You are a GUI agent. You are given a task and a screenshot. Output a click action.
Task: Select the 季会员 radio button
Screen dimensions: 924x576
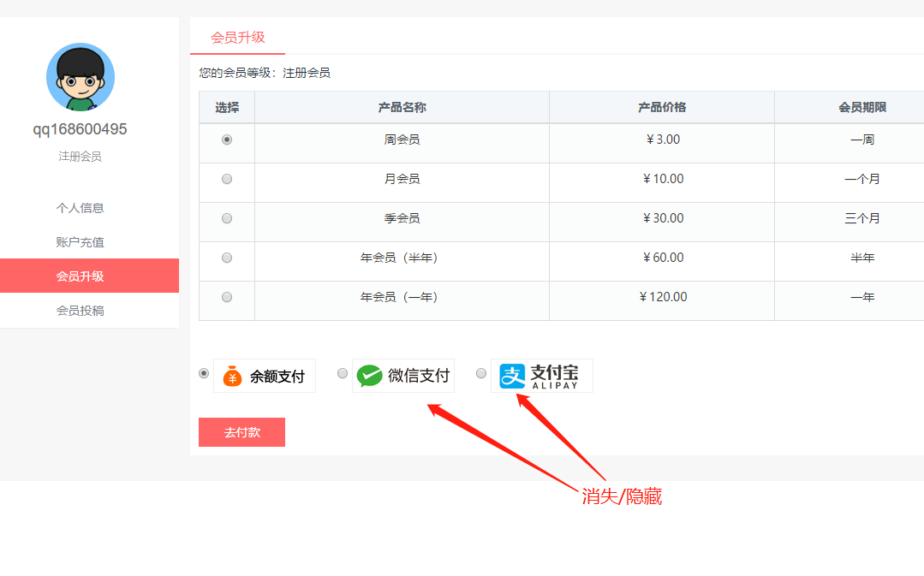click(227, 218)
